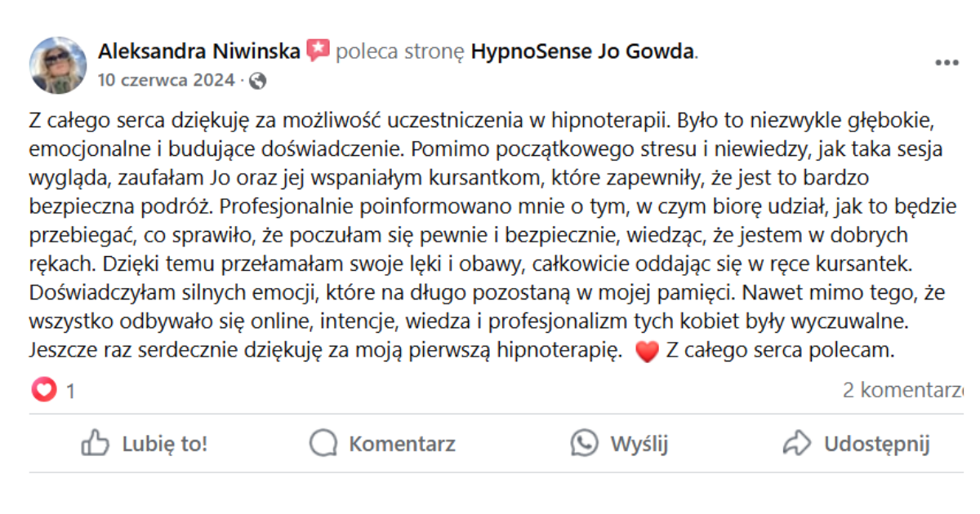
Task: Click the red heart emoji in post text
Action: pos(646,352)
